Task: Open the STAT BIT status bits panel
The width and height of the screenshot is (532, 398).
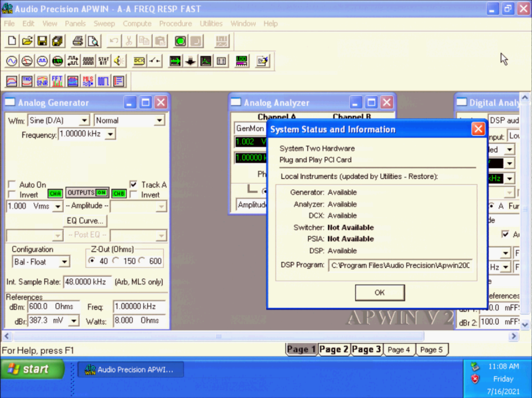Action: click(x=103, y=61)
